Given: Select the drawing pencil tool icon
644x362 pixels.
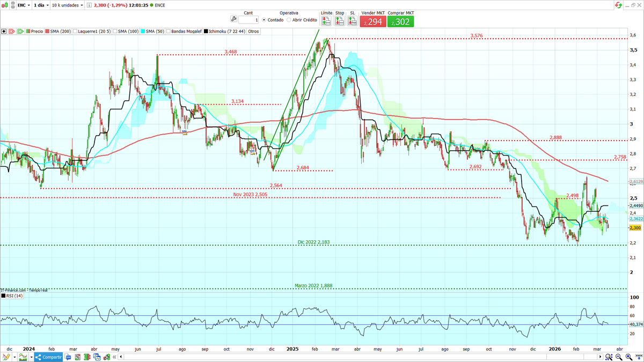Looking at the screenshot, I should point(6,357).
